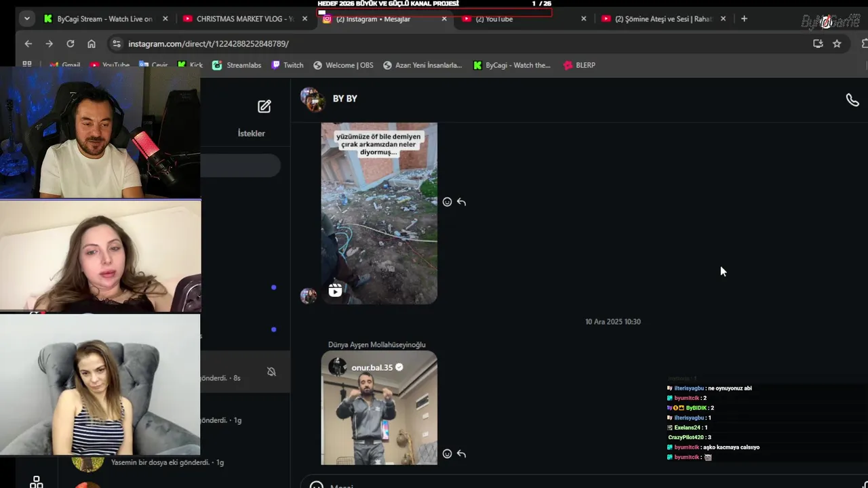This screenshot has width=868, height=488.
Task: Close the Instagram Mesajlar tab
Action: (x=444, y=19)
